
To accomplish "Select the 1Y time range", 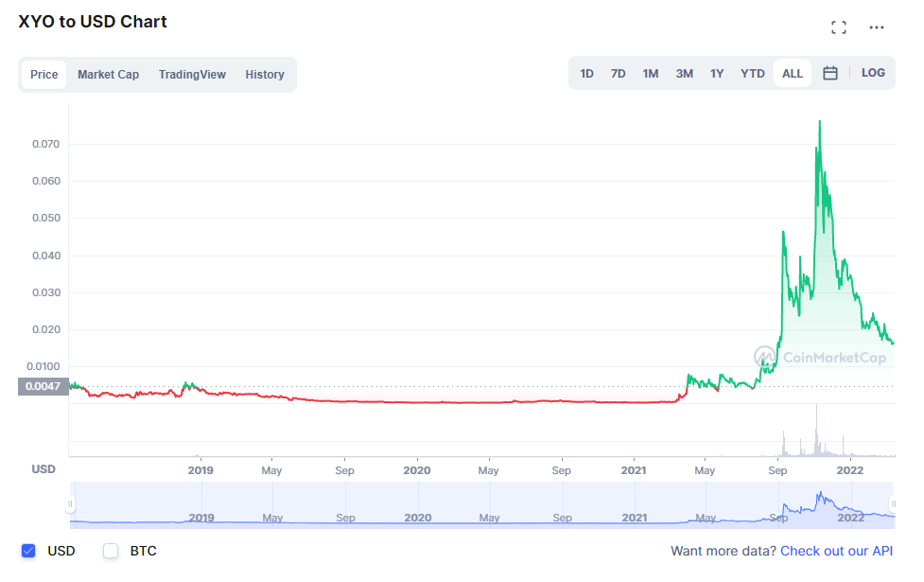I will [717, 74].
